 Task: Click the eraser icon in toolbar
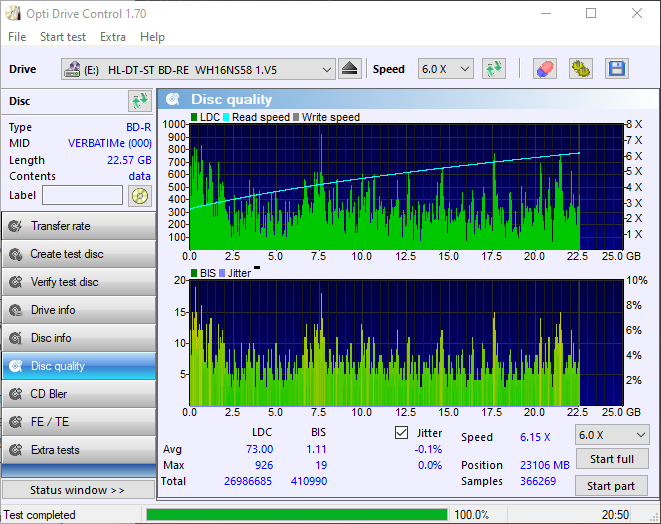click(544, 69)
